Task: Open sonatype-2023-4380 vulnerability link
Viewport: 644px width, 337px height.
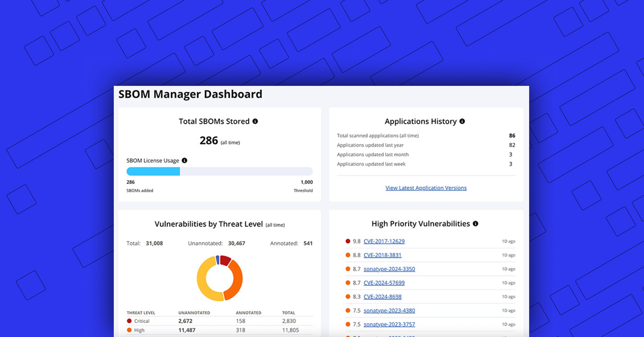Action: tap(389, 310)
